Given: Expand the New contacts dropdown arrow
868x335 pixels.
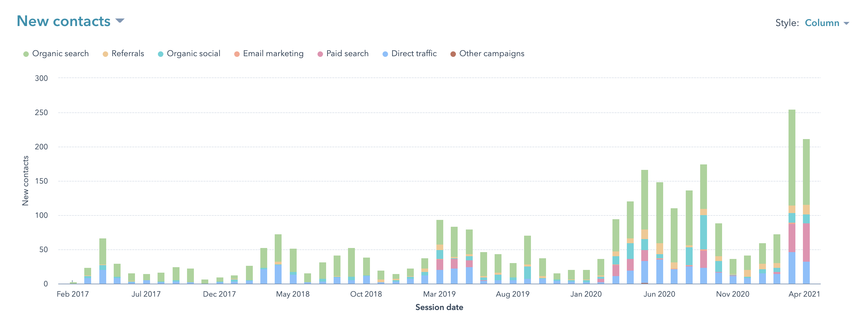Looking at the screenshot, I should click(120, 21).
